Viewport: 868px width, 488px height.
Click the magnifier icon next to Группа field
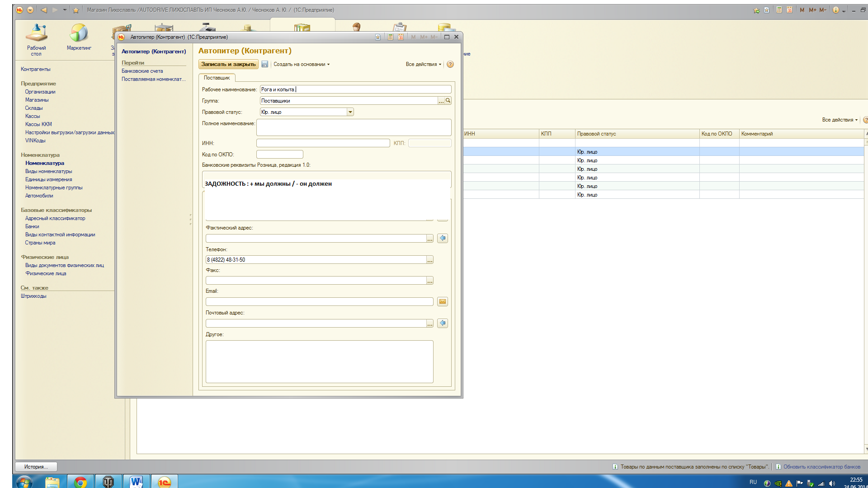(448, 101)
